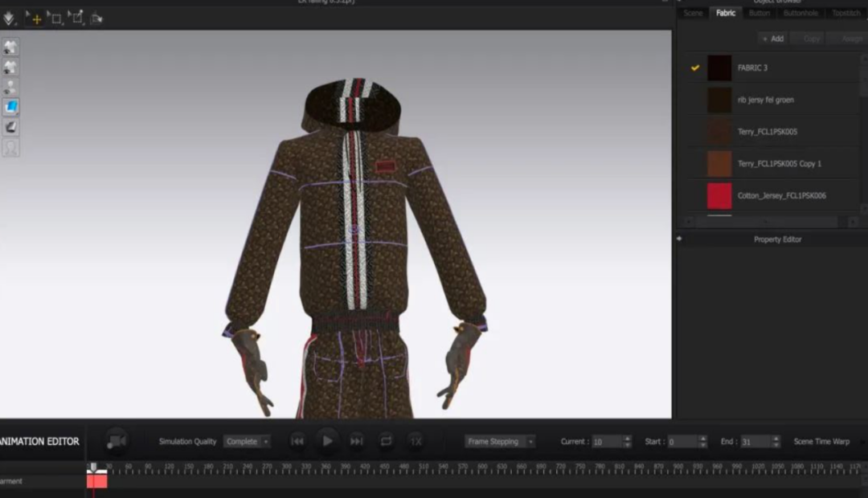Jump to the animation end
Screen dimensions: 868x498
tap(357, 441)
